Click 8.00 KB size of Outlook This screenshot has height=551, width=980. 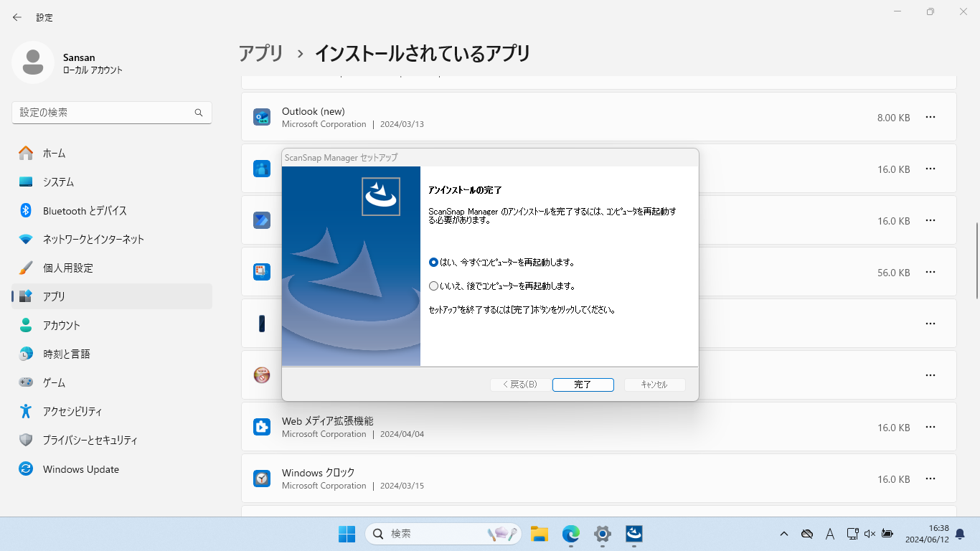pyautogui.click(x=893, y=118)
